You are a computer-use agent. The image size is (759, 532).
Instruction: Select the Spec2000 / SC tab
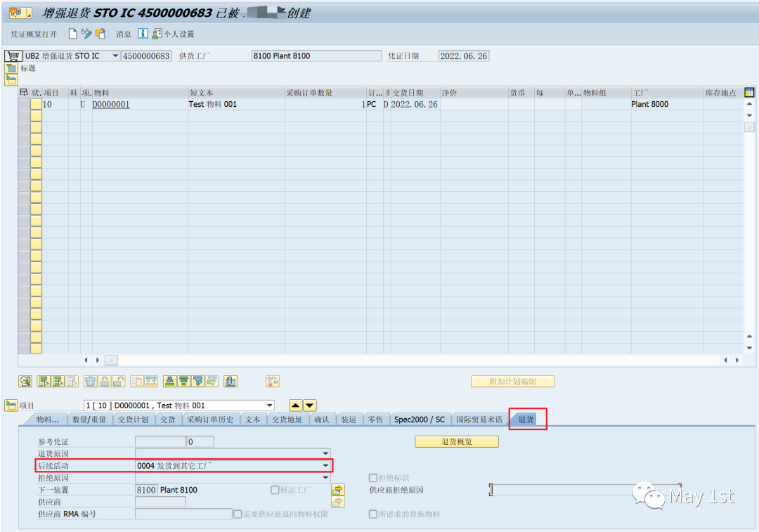pyautogui.click(x=420, y=419)
